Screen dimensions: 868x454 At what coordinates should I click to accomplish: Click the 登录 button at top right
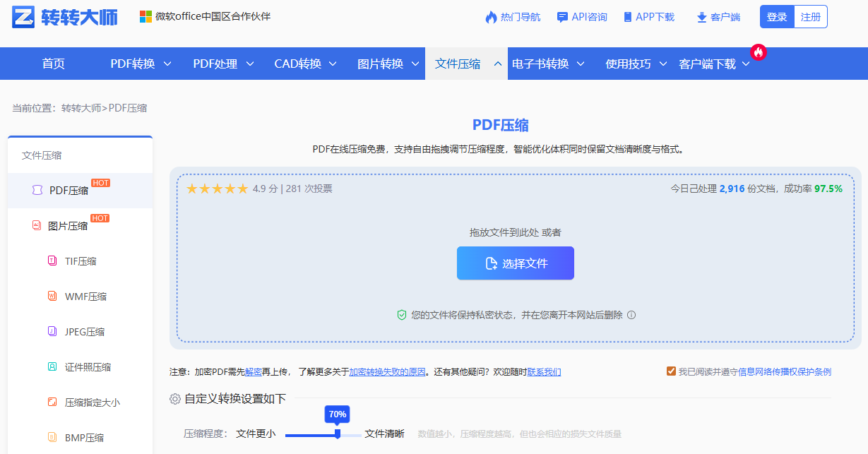coord(776,16)
